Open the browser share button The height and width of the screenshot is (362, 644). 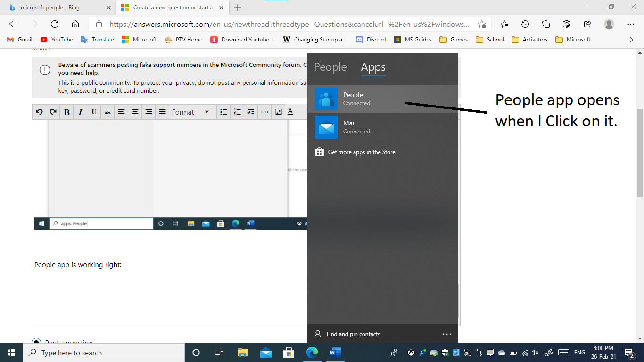587,24
